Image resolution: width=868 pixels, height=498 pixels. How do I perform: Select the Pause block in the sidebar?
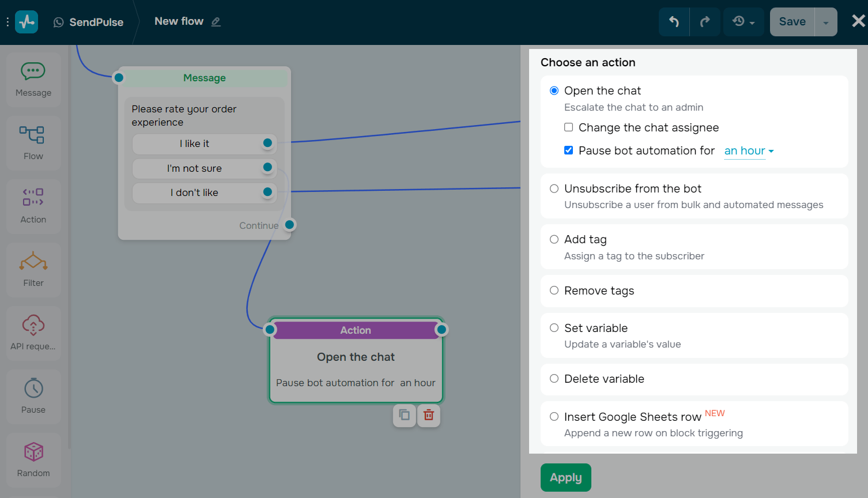(33, 396)
